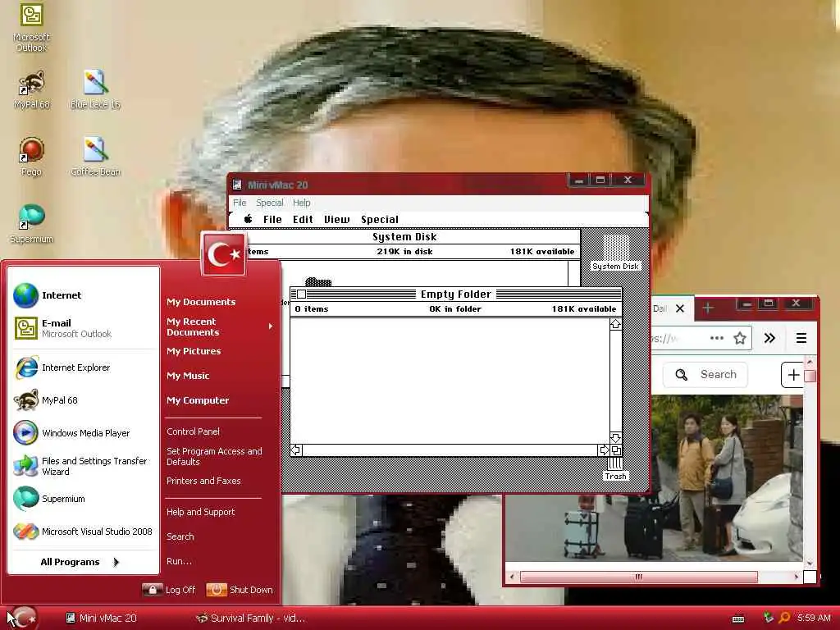The image size is (840, 630).
Task: Open Set Program Access and Defaults
Action: pos(214,456)
